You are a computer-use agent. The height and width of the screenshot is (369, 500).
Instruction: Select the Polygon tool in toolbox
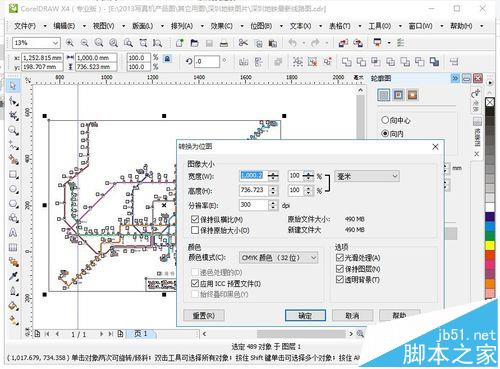tap(13, 204)
